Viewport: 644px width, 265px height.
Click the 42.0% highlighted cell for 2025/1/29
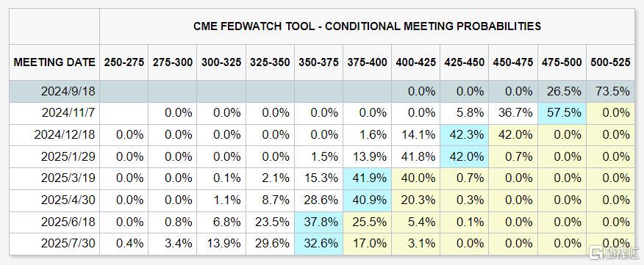[464, 156]
